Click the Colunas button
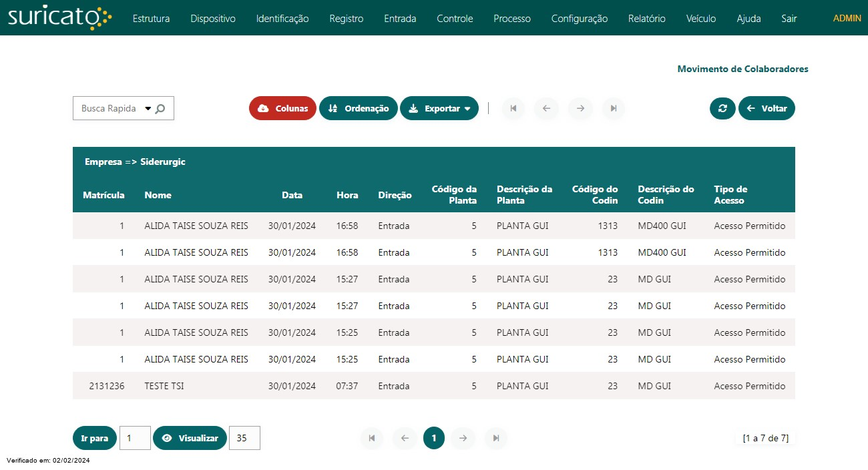 tap(282, 108)
